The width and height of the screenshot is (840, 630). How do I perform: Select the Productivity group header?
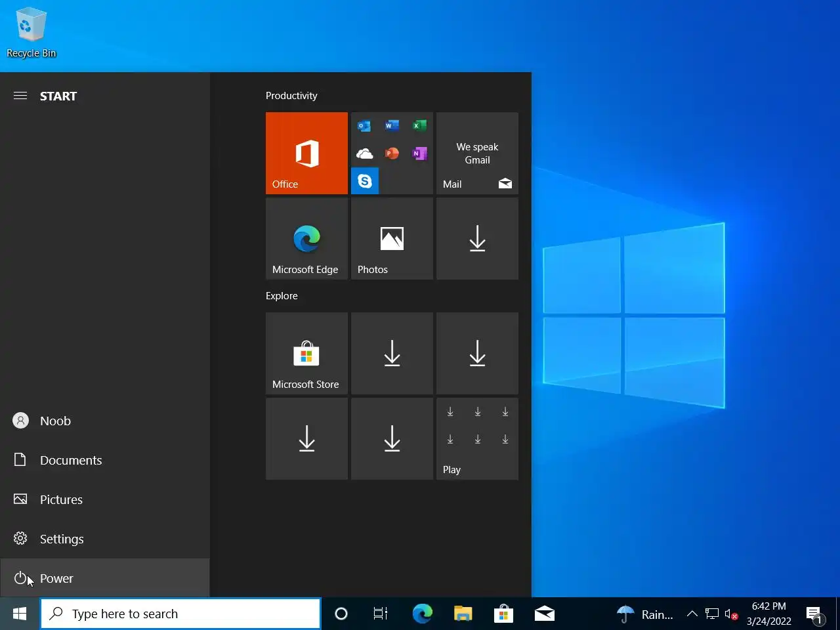[291, 96]
